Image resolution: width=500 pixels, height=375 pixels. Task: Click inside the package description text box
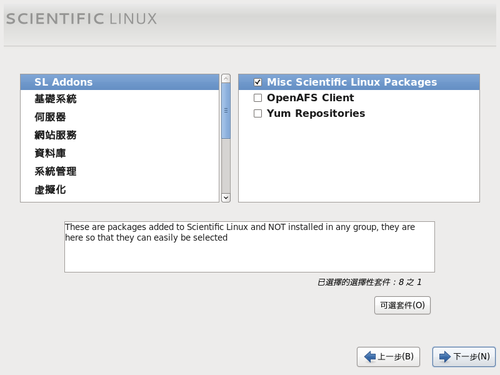(x=249, y=247)
